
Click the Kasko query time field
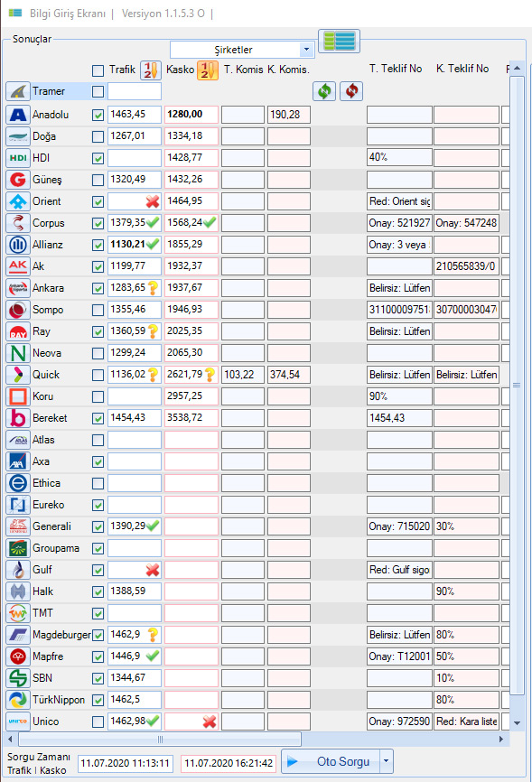coord(229,764)
